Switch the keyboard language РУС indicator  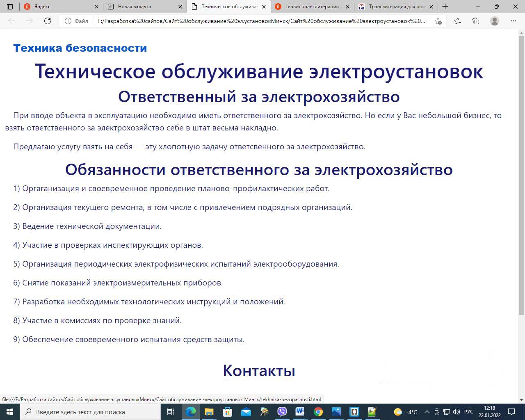(468, 412)
